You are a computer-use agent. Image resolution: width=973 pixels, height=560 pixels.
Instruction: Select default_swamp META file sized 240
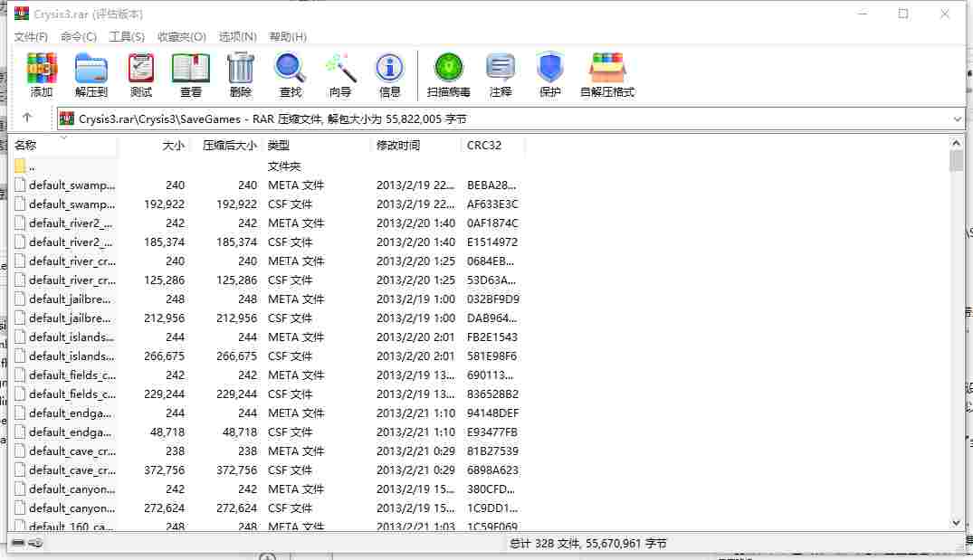[267, 185]
